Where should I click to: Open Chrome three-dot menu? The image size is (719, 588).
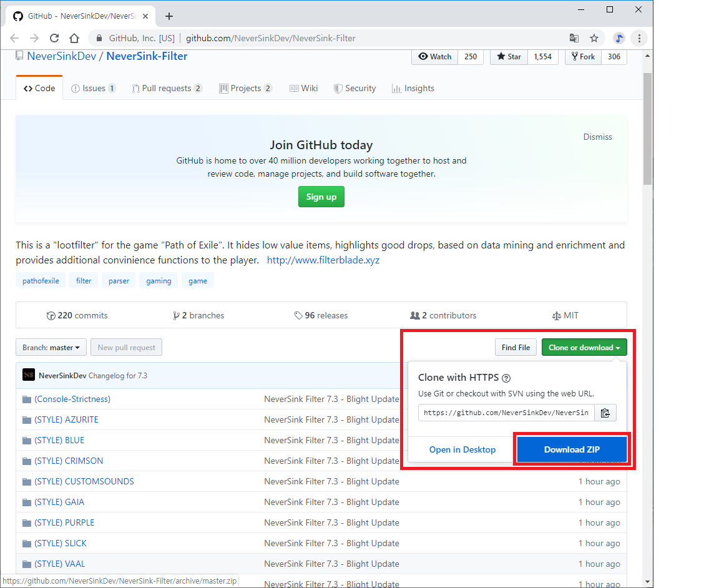[x=639, y=38]
